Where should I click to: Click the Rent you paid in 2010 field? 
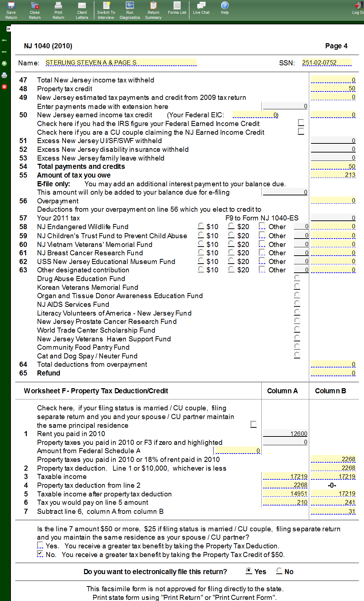[x=285, y=434]
